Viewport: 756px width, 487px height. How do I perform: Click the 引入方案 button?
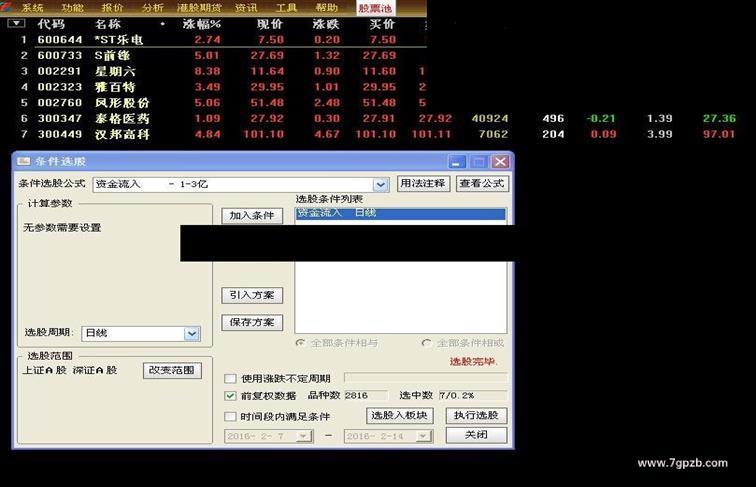[252, 295]
